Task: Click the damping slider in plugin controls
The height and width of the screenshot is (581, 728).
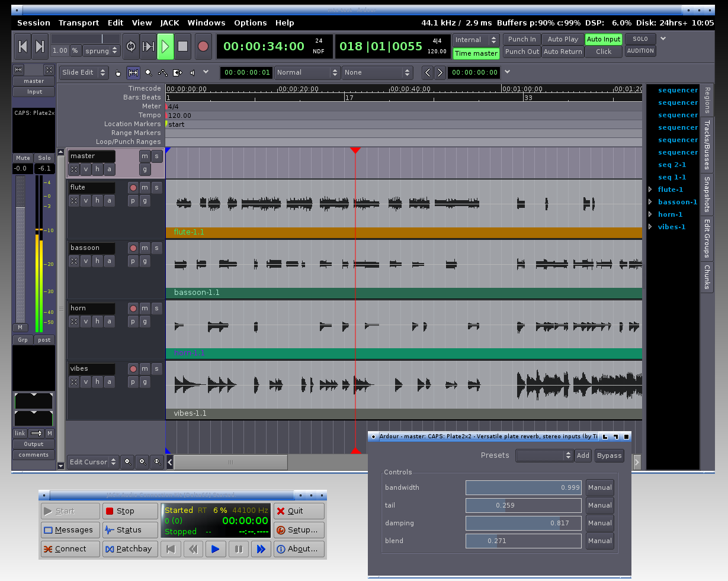Action: click(523, 523)
